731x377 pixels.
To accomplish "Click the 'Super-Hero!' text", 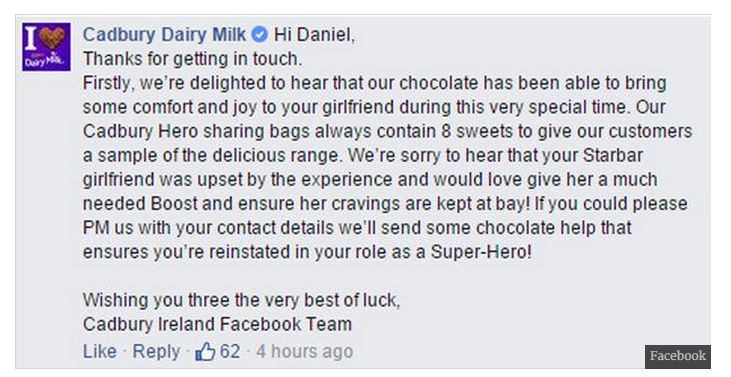I will [x=481, y=252].
